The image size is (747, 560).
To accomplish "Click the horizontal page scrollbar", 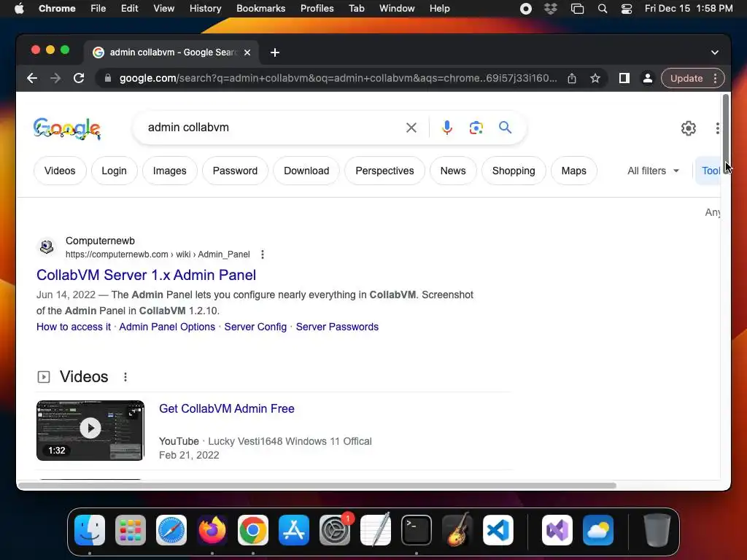I will [318, 486].
